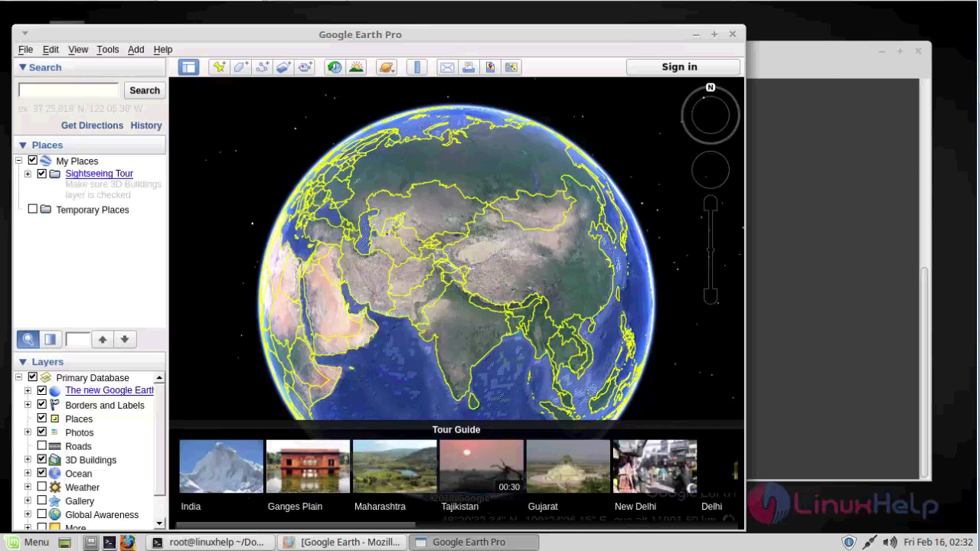
Task: Check Temporary Places checkbox
Action: 33,209
